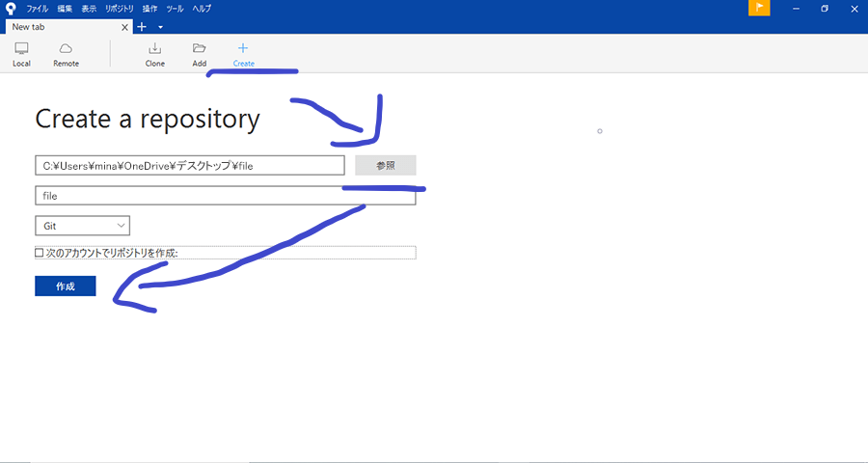
Task: Close the New tab
Action: 124,27
